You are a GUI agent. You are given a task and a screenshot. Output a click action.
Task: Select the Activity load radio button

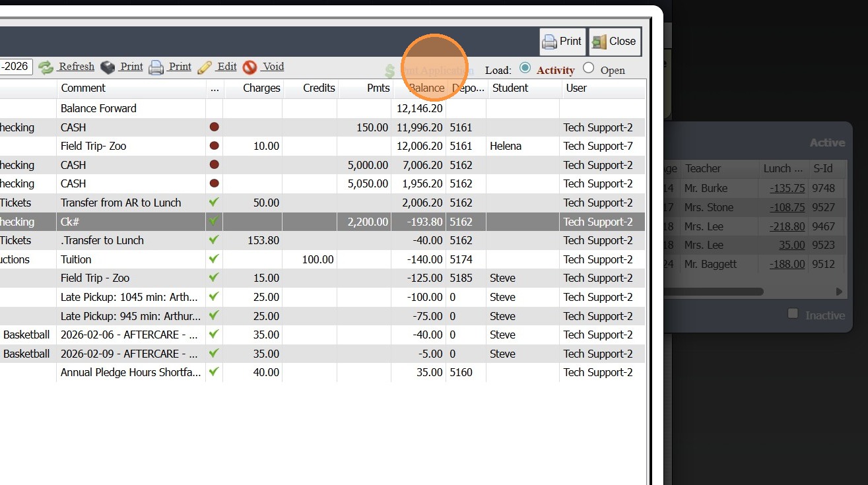tap(525, 67)
